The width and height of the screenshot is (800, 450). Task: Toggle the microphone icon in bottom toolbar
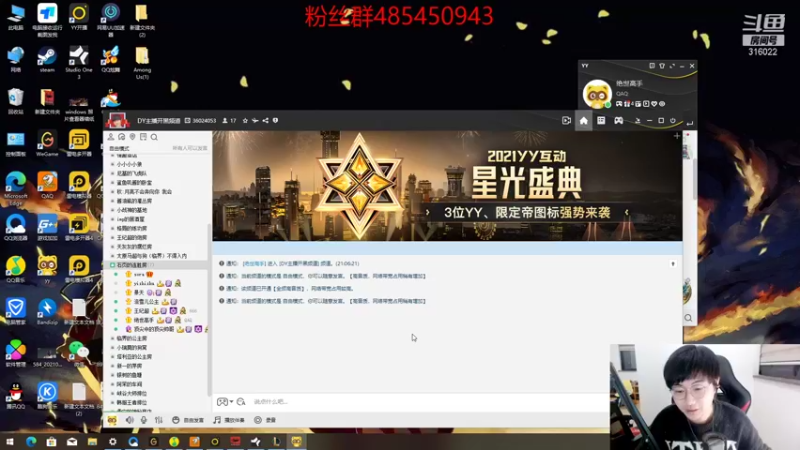coord(144,420)
